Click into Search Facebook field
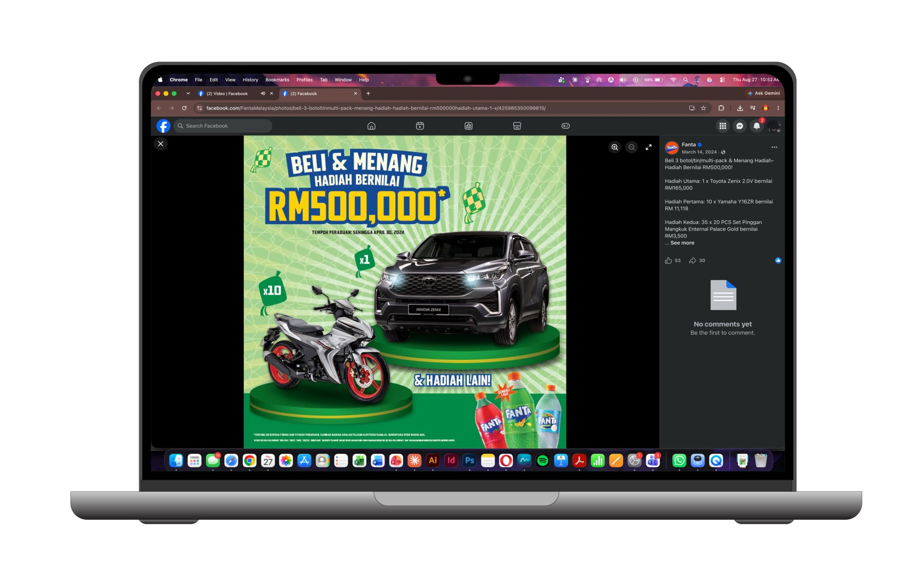 coord(223,126)
